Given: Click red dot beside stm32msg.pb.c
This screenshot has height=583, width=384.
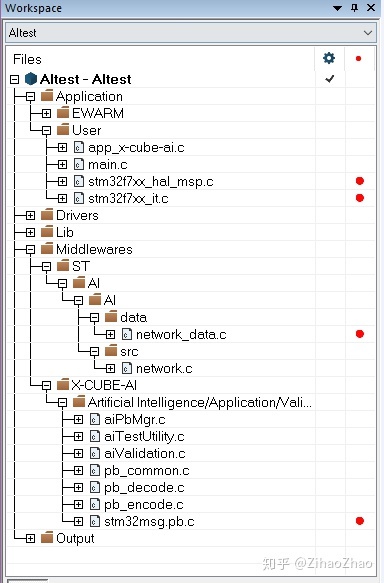Looking at the screenshot, I should pyautogui.click(x=359, y=521).
